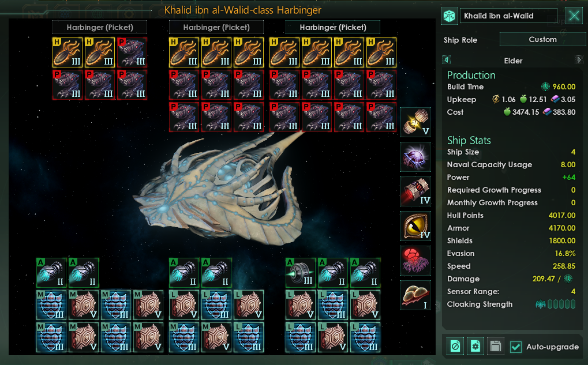Click the clear design circle-slash icon
The height and width of the screenshot is (365, 588).
click(x=455, y=347)
